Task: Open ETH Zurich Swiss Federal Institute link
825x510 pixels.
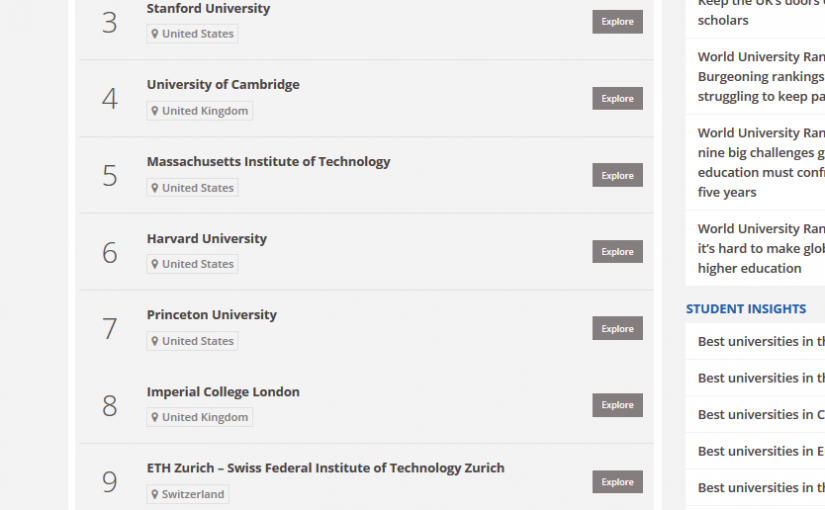Action: tap(325, 468)
